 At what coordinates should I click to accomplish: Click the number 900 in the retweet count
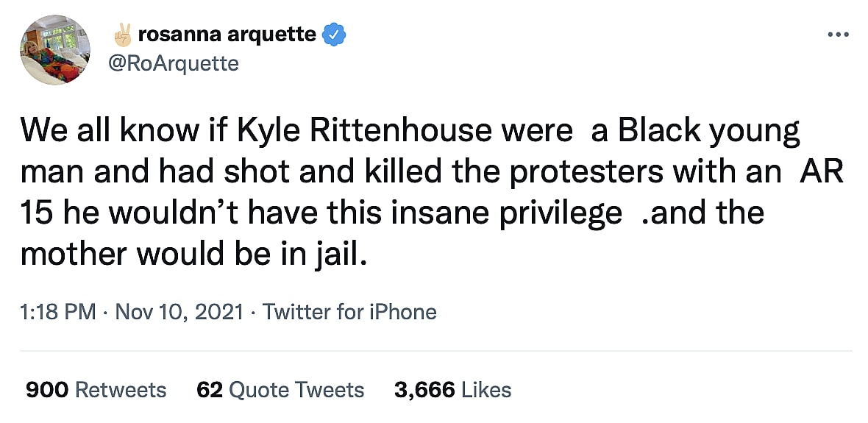[47, 389]
